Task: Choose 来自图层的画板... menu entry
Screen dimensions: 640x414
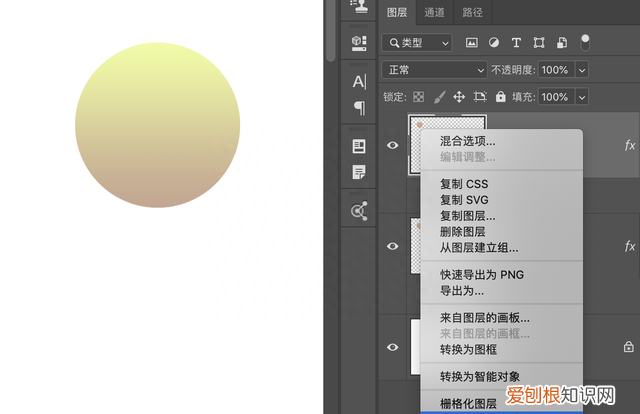Action: [502, 318]
